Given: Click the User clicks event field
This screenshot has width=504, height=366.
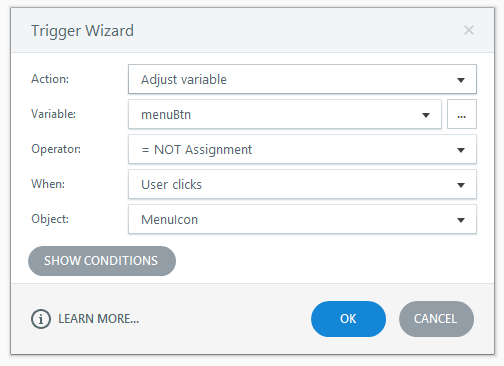Looking at the screenshot, I should point(302,184).
